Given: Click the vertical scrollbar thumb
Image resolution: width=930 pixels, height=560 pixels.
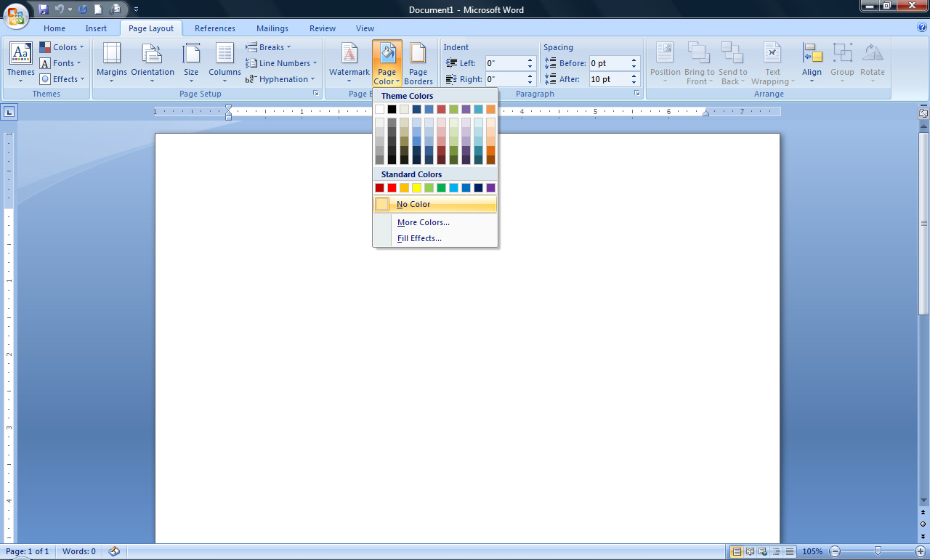Looking at the screenshot, I should pyautogui.click(x=923, y=223).
